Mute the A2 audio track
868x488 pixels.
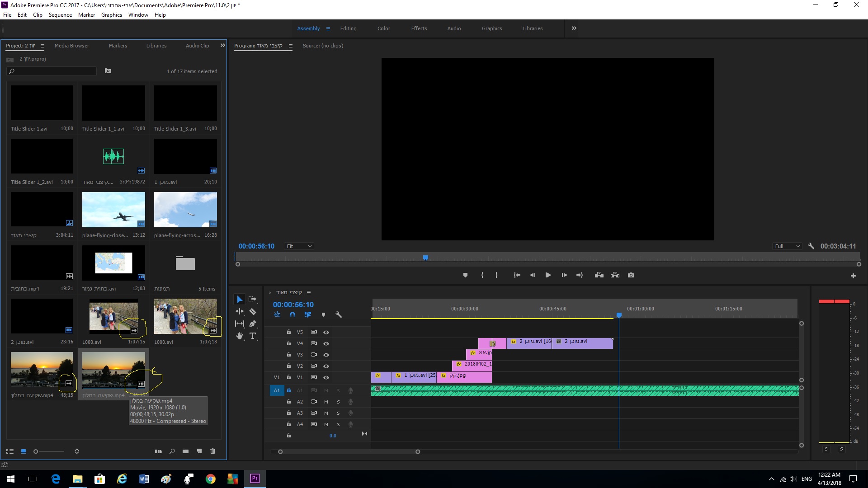pyautogui.click(x=326, y=402)
